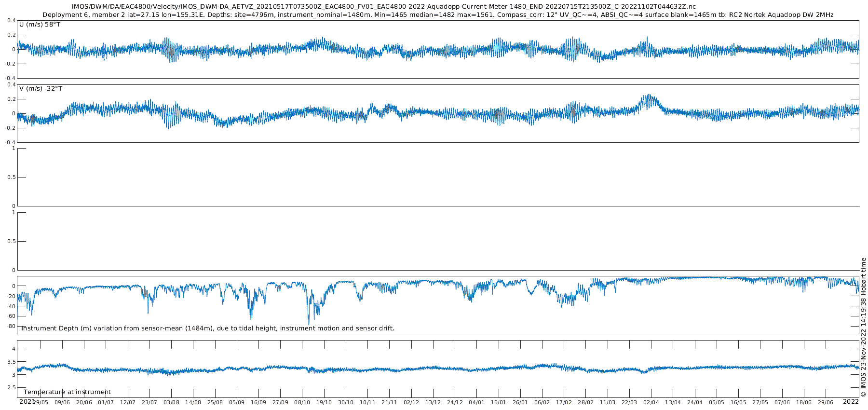
Task: Click the '06/02' date tick label
Action: point(542,402)
